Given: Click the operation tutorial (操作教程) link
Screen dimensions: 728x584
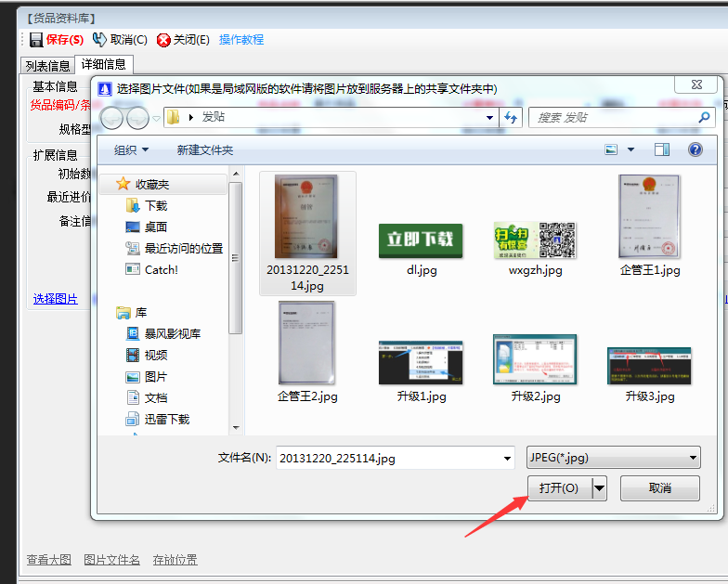Looking at the screenshot, I should 241,40.
